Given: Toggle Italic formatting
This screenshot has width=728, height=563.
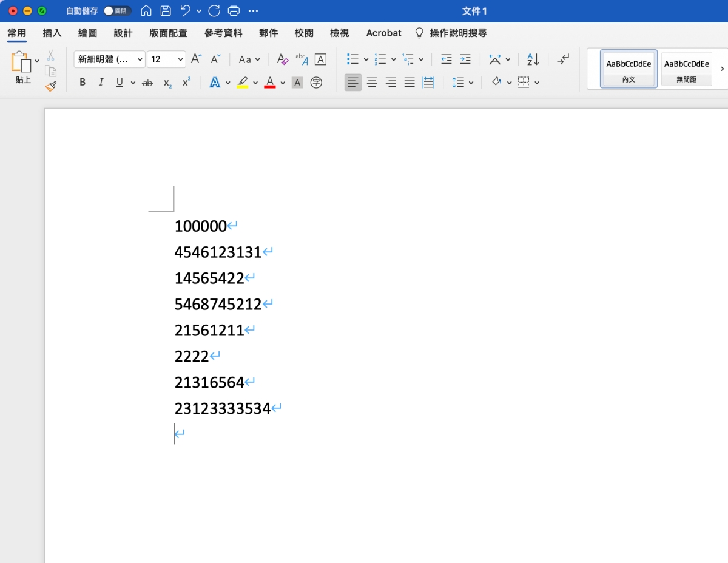Looking at the screenshot, I should coord(101,83).
